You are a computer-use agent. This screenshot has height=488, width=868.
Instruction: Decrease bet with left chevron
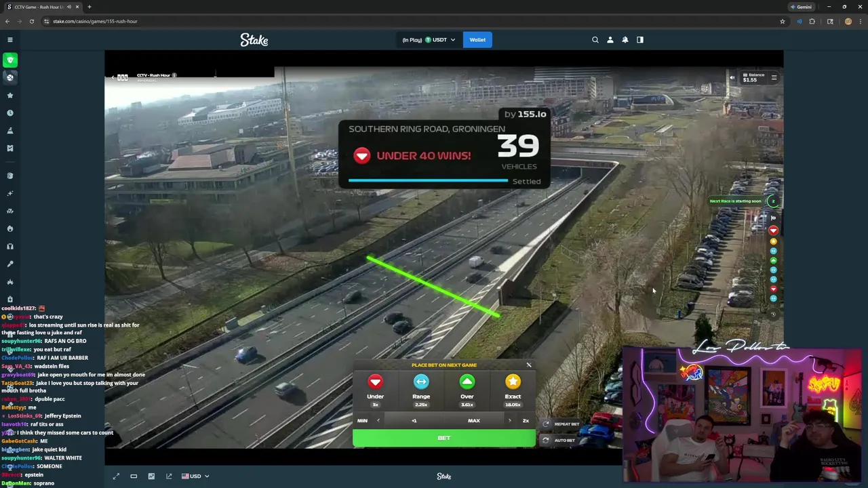pos(378,421)
